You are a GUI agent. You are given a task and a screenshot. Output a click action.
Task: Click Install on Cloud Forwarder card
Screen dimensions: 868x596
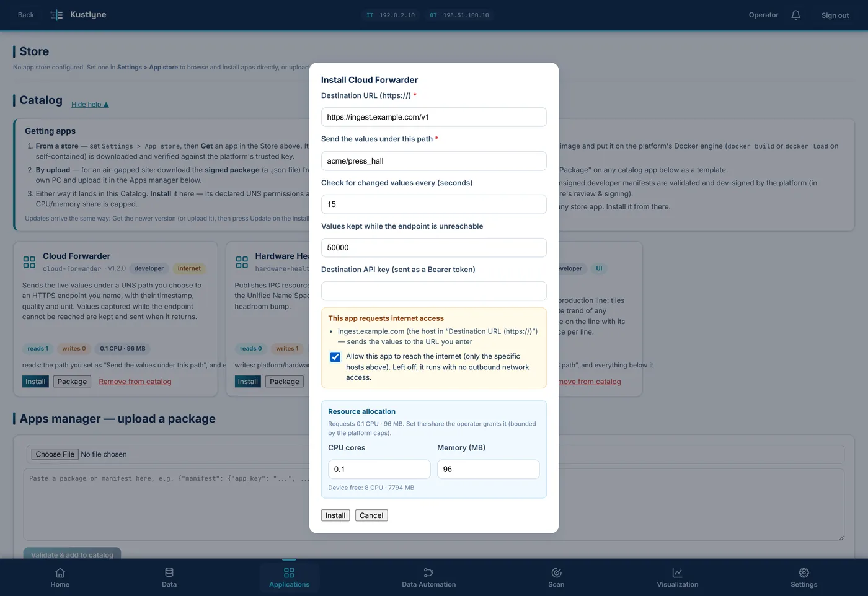35,382
